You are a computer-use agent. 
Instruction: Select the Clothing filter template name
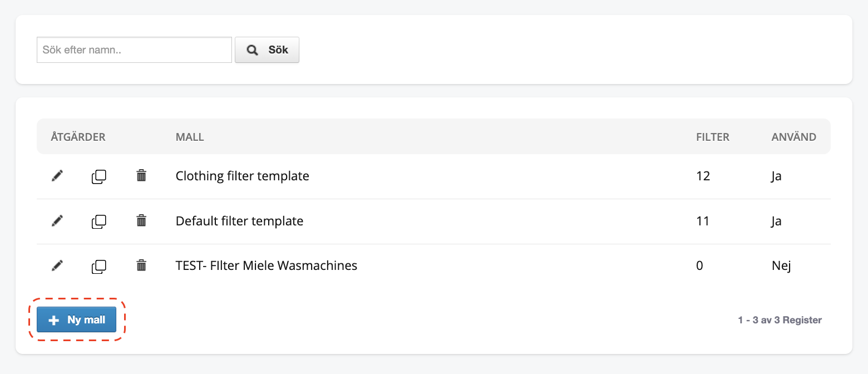[x=243, y=176]
